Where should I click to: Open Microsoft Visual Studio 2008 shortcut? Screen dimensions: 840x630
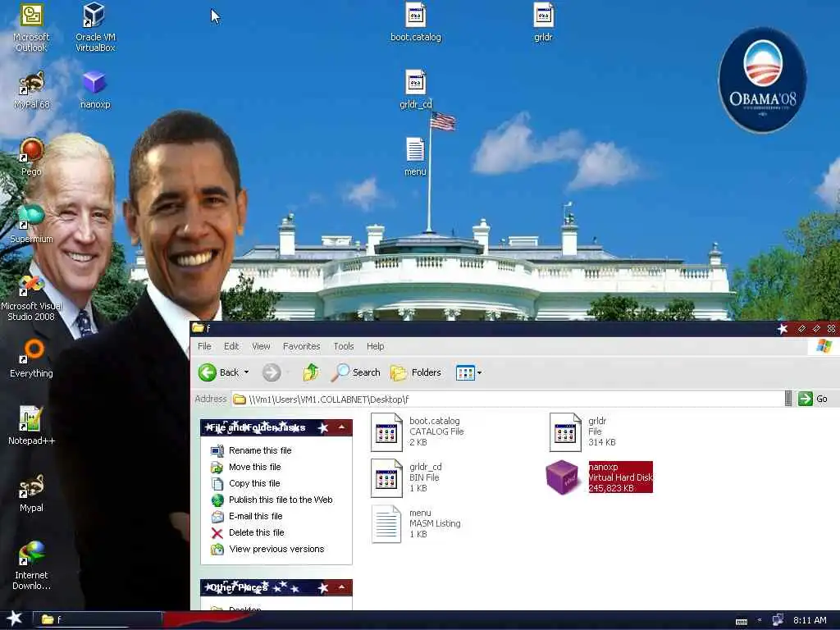click(x=31, y=298)
